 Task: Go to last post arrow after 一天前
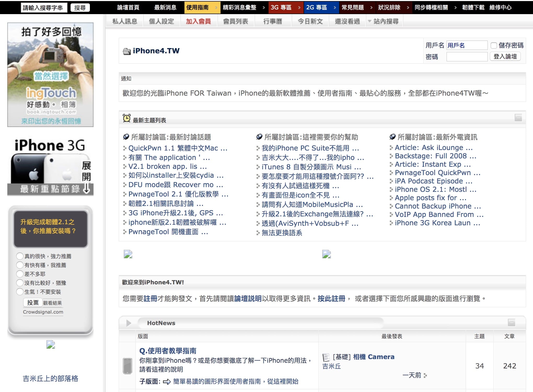(425, 376)
